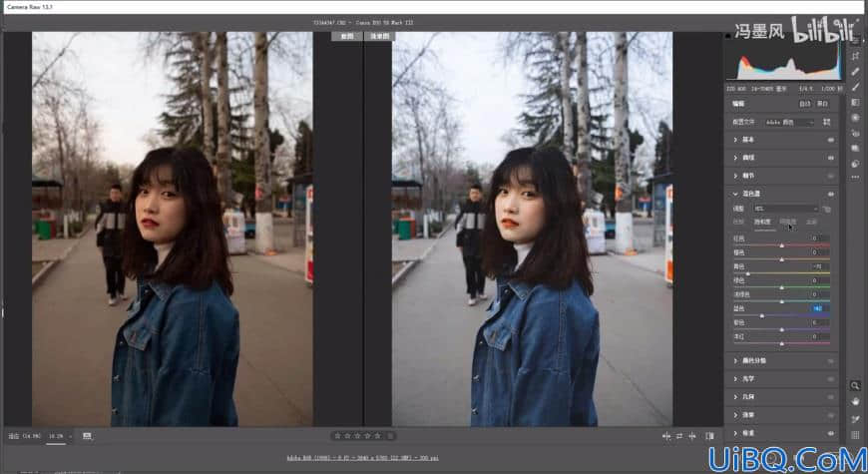Click the toggle default settings icon at bottom right
This screenshot has width=868, height=474.
(x=709, y=436)
